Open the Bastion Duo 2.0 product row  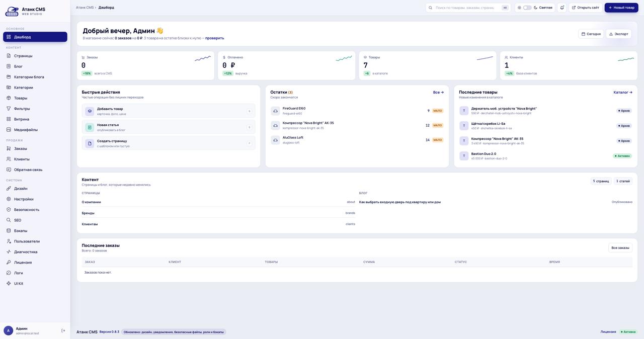(545, 156)
